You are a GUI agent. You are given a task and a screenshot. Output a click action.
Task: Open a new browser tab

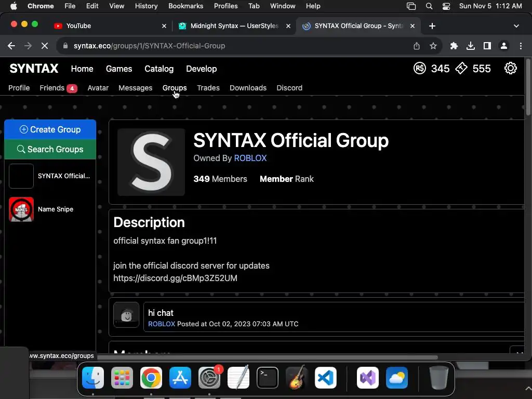[432, 26]
